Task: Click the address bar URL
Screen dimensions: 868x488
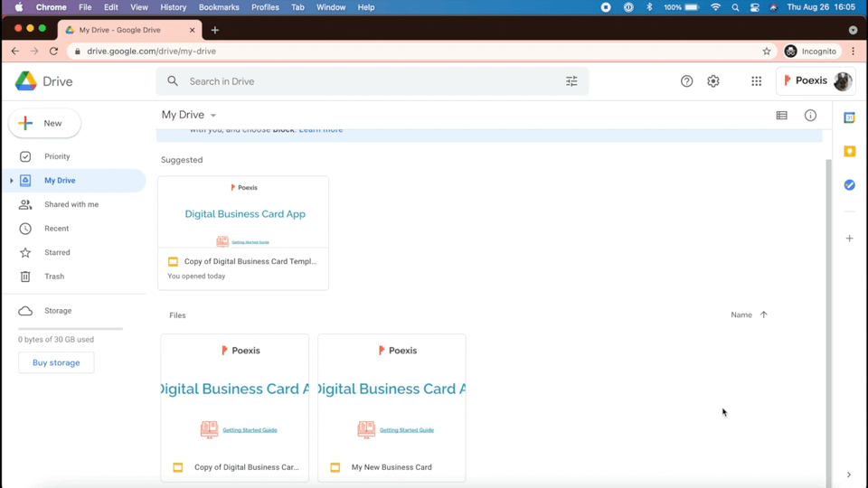Action: click(x=151, y=51)
